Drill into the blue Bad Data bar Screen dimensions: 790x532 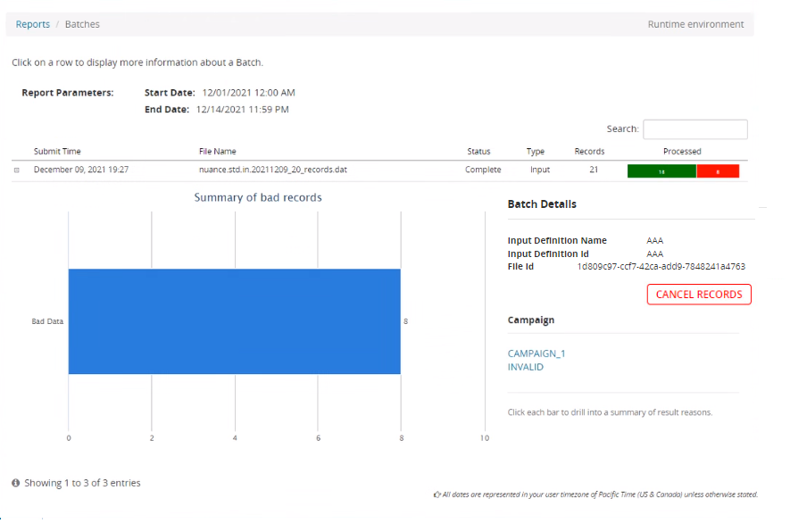click(x=234, y=321)
